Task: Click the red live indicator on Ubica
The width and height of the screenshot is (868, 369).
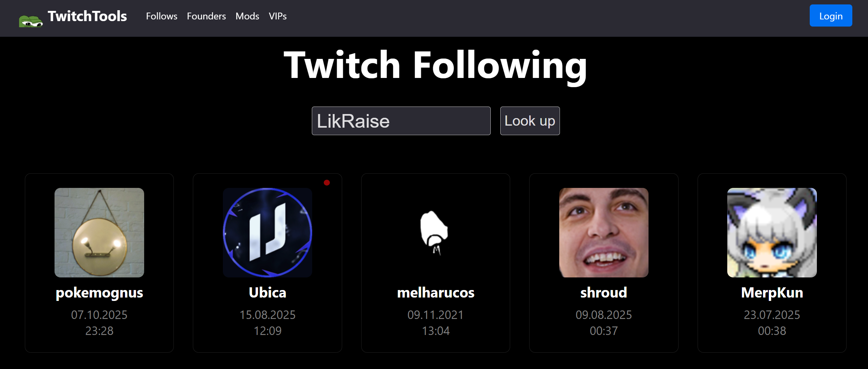Action: click(326, 183)
